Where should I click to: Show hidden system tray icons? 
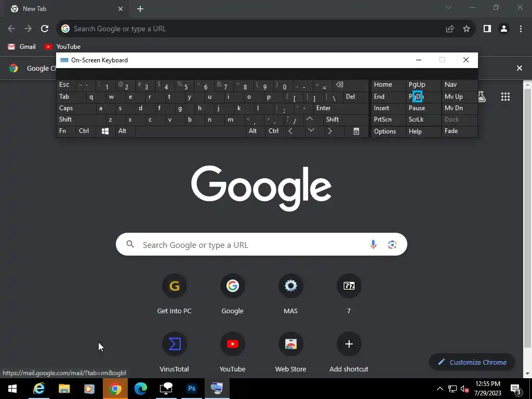[440, 389]
